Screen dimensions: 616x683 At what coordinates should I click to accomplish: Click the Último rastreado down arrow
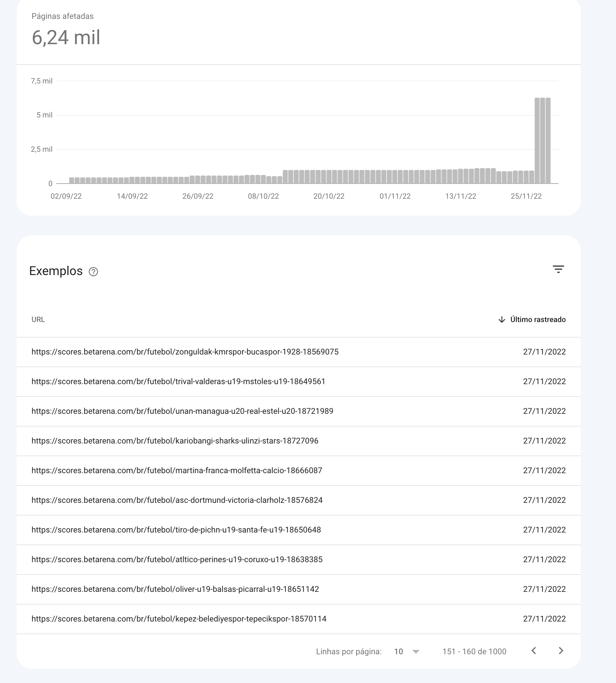point(502,319)
